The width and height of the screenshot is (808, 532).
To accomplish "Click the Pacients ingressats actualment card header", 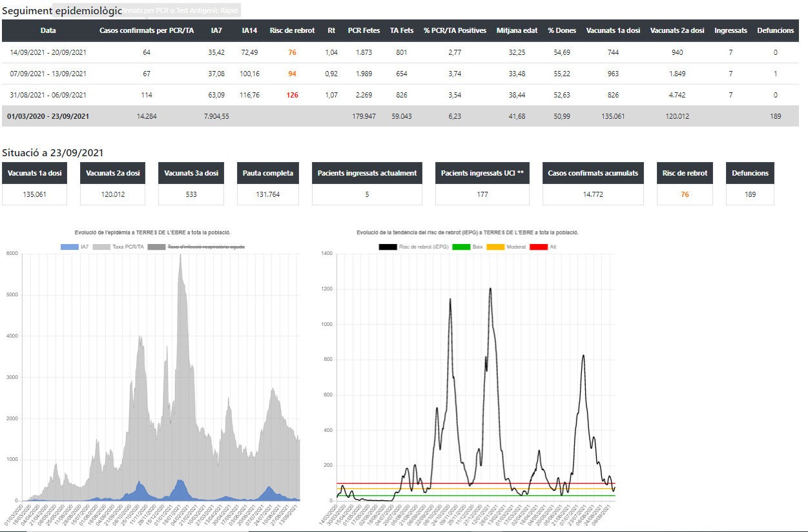I will [367, 173].
